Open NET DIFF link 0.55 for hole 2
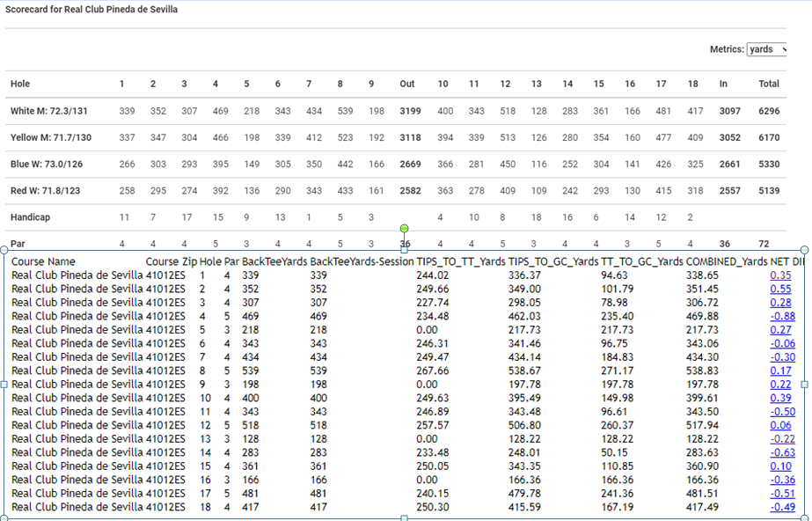This screenshot has height=521, width=812. pyautogui.click(x=780, y=289)
